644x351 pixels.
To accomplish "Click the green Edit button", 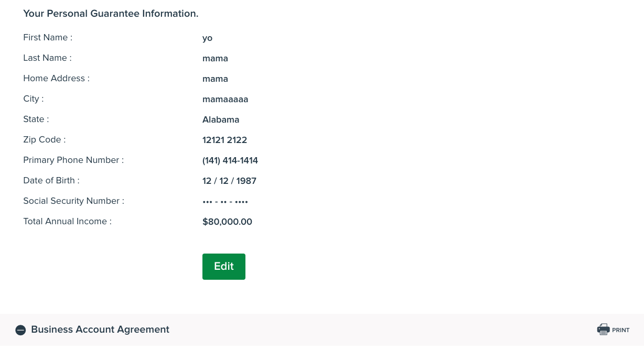I will pos(224,267).
